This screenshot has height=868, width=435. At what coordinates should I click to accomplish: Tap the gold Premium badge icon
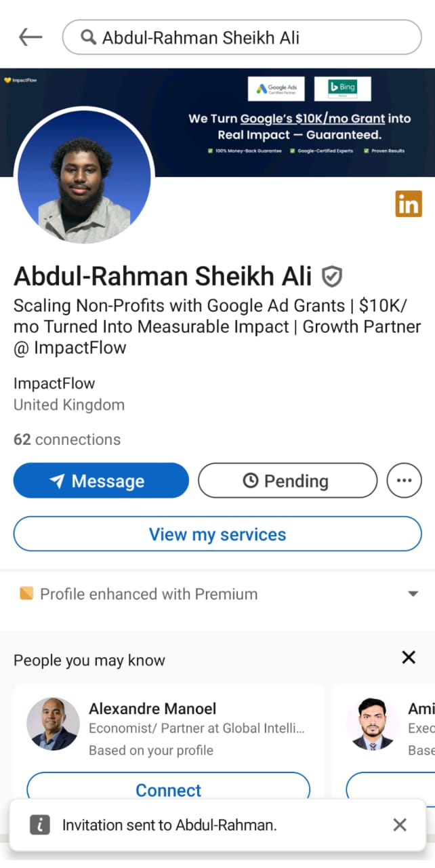point(26,594)
